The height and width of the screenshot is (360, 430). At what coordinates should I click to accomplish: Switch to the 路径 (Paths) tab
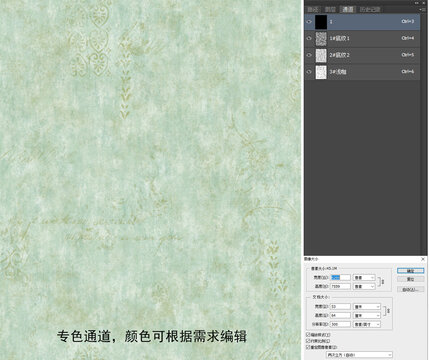(313, 9)
